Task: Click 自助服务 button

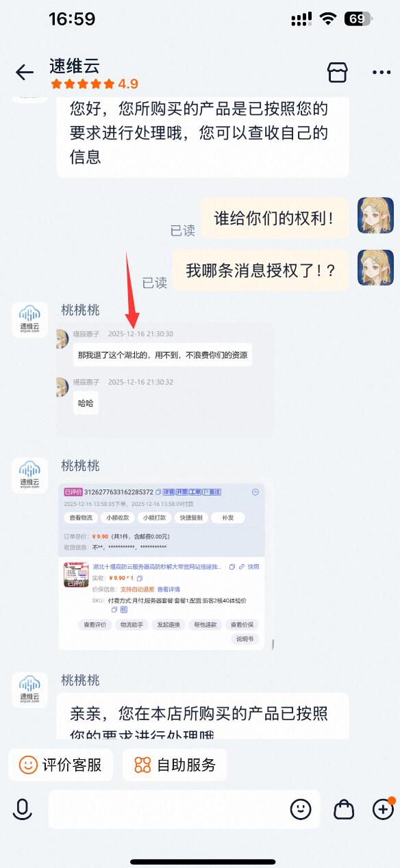Action: (x=175, y=765)
